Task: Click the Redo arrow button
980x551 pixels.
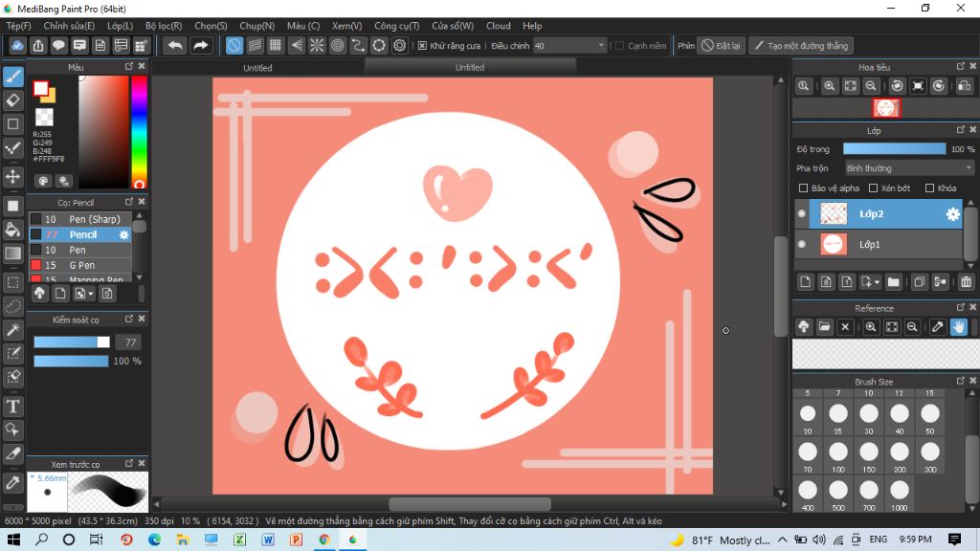Action: coord(200,46)
